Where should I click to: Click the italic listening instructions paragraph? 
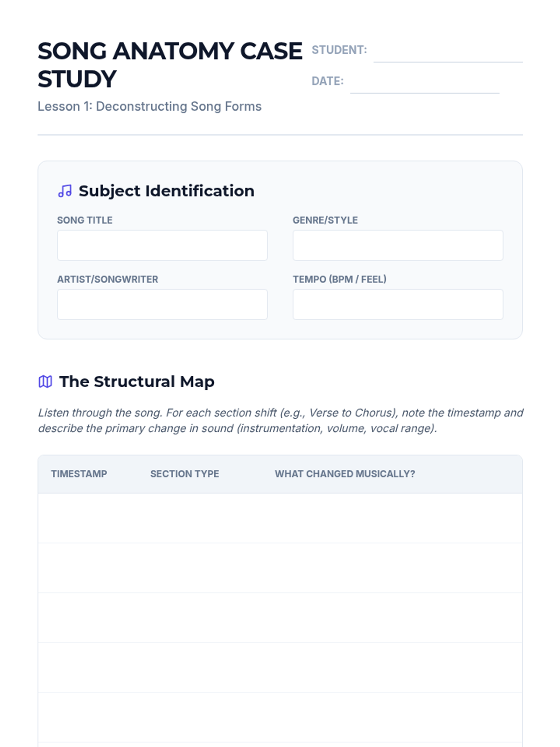280,420
